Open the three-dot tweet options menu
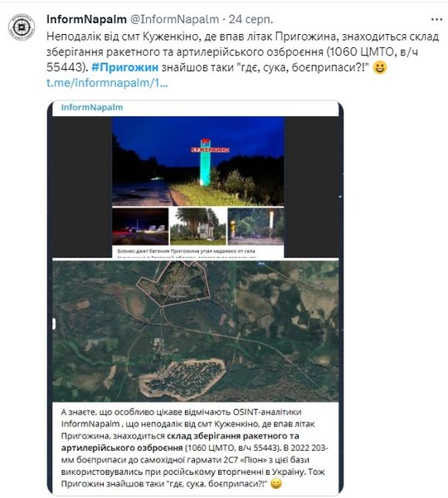This screenshot has width=448, height=498. [x=436, y=20]
